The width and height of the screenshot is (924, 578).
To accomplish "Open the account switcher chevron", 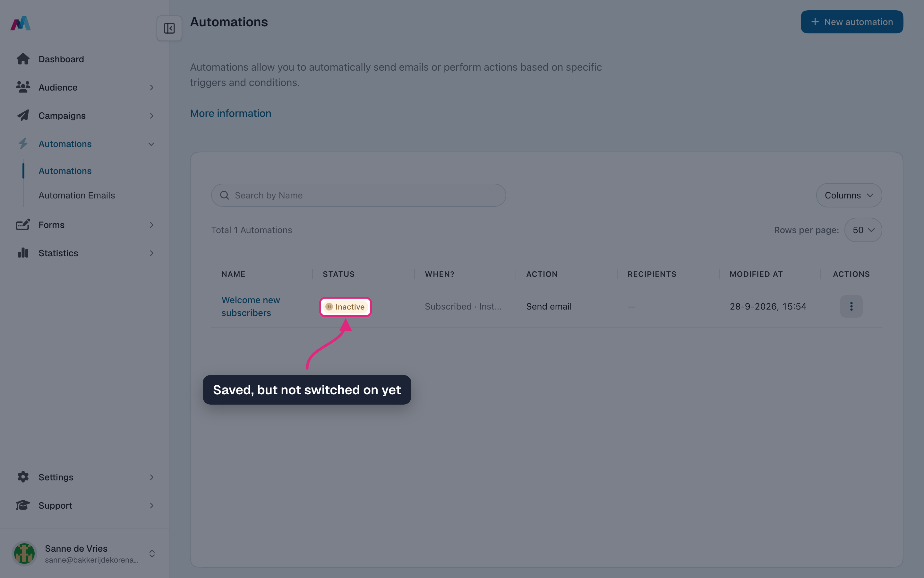I will 152,554.
